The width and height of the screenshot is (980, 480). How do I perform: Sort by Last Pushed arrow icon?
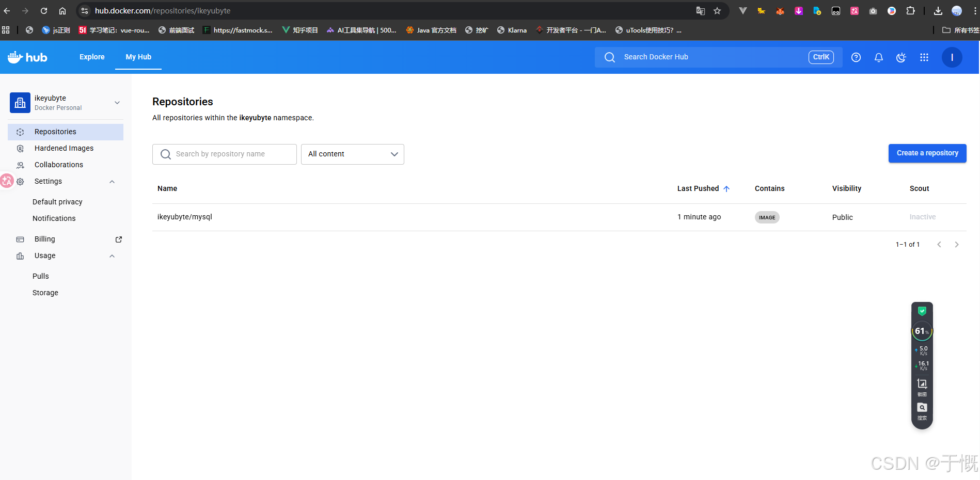[726, 189]
